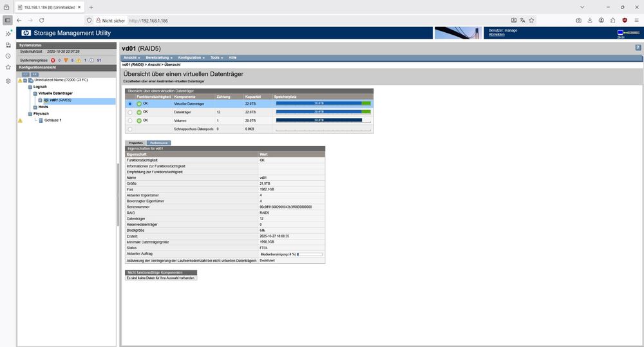Click the Medienbereinigung progress bar

click(310, 254)
